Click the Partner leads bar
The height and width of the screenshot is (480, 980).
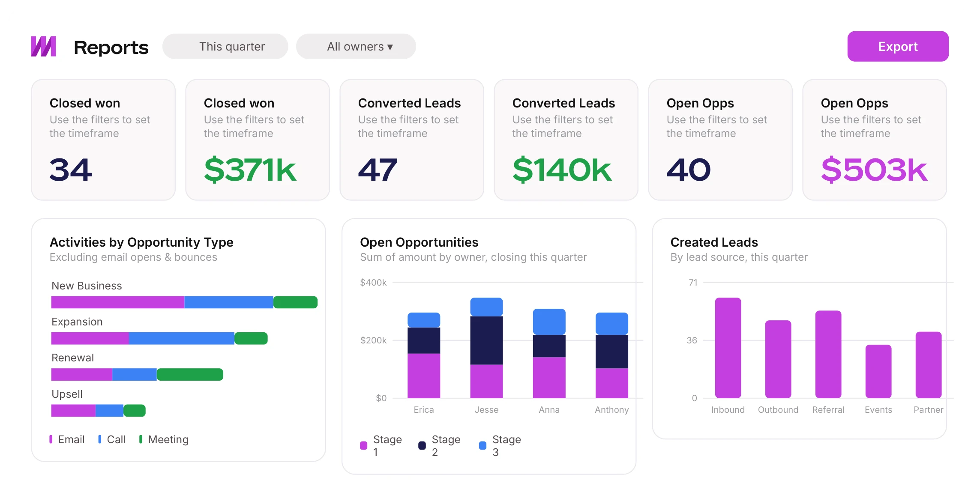click(x=929, y=365)
